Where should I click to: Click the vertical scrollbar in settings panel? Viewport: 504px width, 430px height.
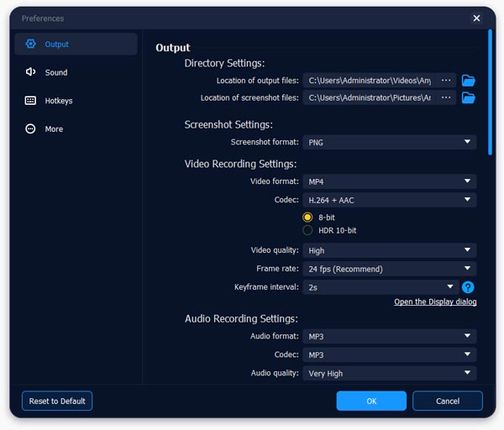[x=490, y=92]
